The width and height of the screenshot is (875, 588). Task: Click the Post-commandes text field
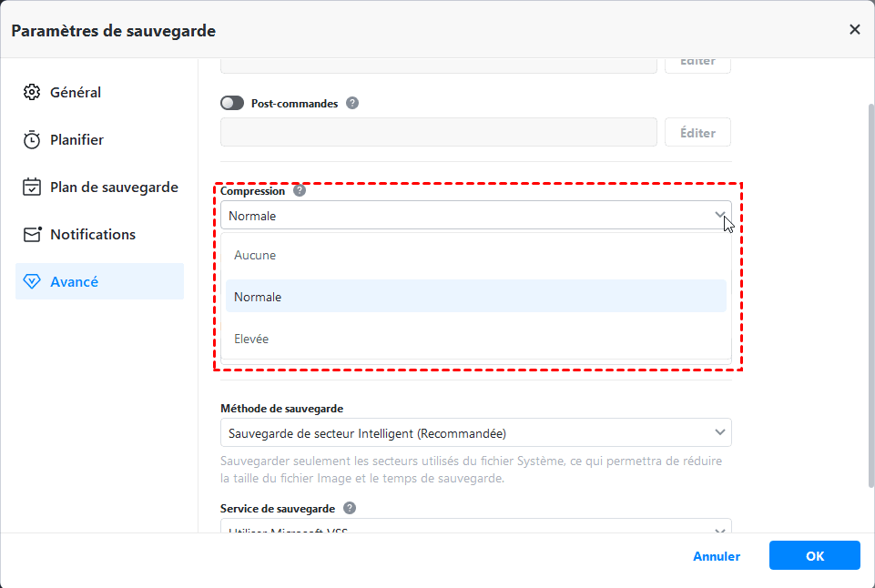point(438,133)
